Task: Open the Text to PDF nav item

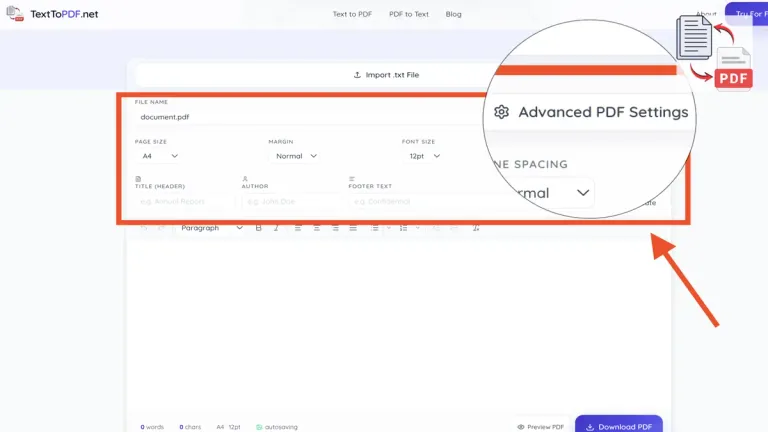Action: click(x=354, y=14)
